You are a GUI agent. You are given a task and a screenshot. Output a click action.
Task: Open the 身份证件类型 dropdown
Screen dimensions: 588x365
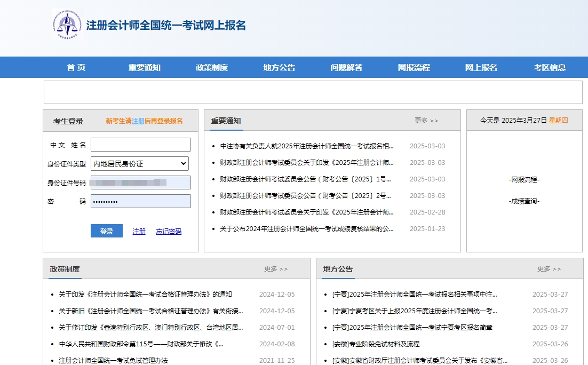[140, 163]
